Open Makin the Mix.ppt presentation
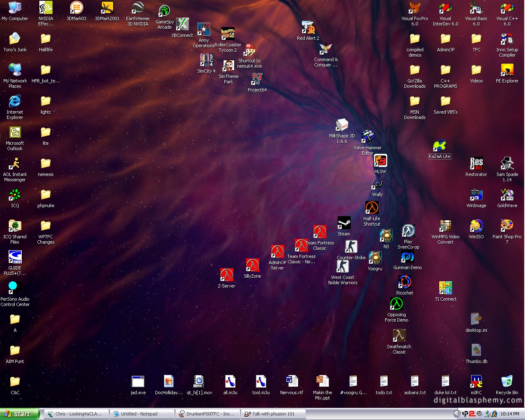525x420 pixels. (322, 388)
